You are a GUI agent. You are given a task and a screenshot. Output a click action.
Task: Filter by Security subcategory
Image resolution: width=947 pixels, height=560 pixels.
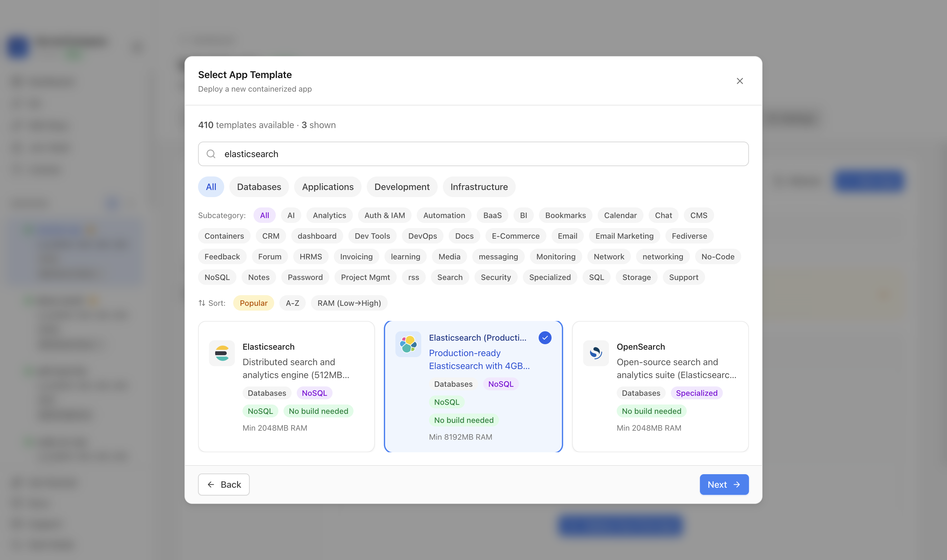coord(496,277)
